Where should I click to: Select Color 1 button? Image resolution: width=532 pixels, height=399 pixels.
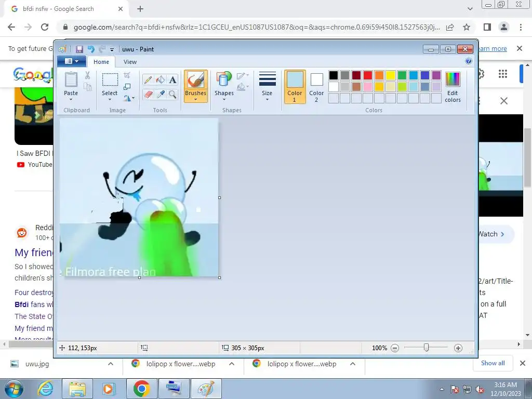295,87
